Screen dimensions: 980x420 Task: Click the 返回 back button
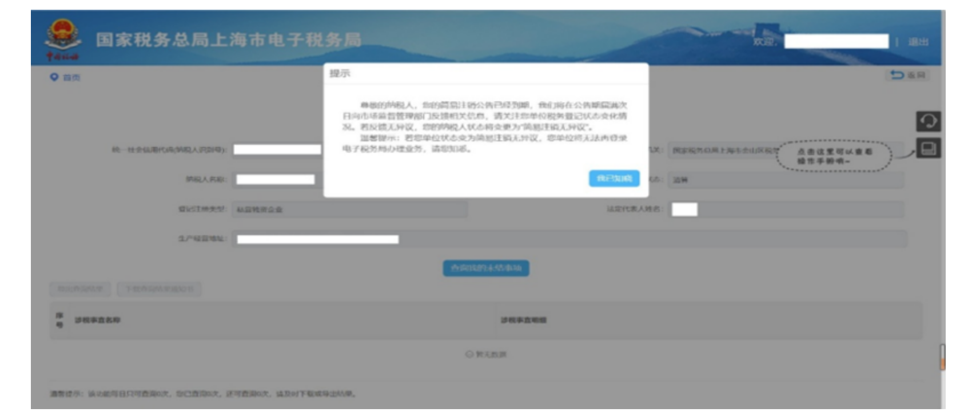[908, 75]
